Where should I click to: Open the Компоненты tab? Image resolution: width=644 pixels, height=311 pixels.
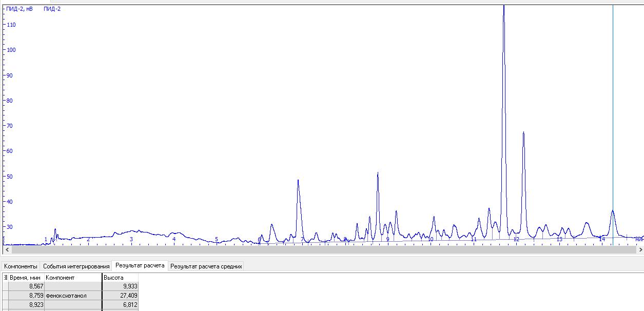(x=21, y=266)
